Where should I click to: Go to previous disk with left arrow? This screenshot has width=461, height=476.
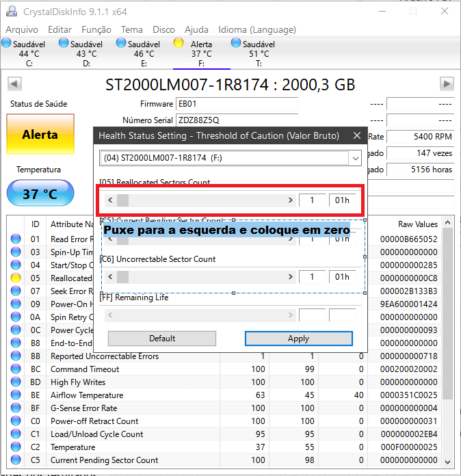tap(14, 84)
